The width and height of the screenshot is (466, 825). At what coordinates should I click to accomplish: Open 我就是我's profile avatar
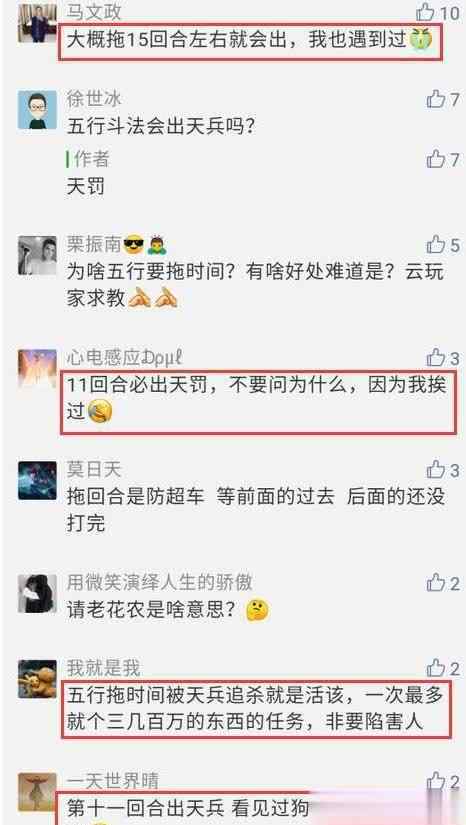point(37,679)
